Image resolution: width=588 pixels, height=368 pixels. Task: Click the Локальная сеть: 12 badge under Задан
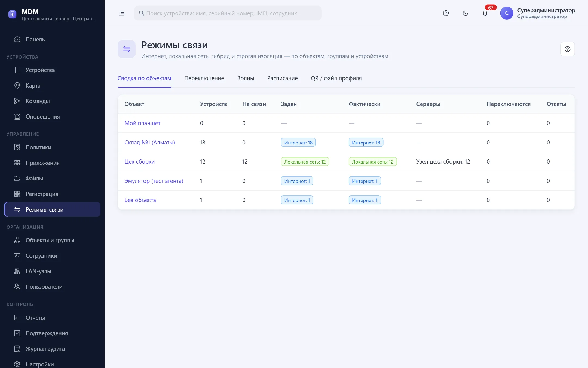pos(305,162)
